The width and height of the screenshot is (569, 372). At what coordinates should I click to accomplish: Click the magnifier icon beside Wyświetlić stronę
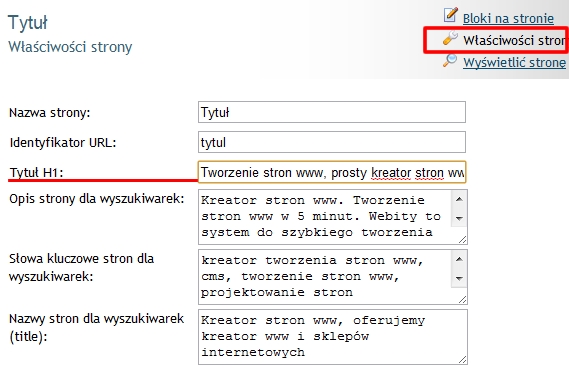(x=450, y=60)
